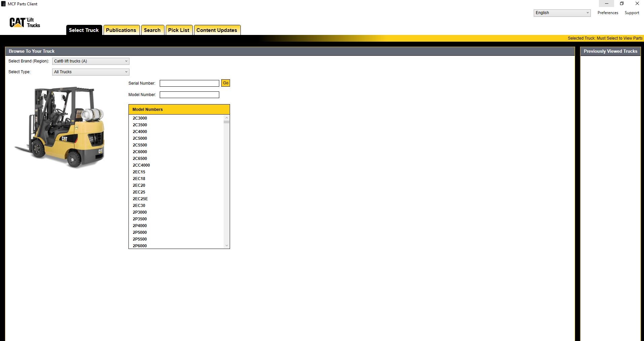The image size is (644, 341).
Task: Click the Selected Truck status text
Action: pyautogui.click(x=605, y=38)
